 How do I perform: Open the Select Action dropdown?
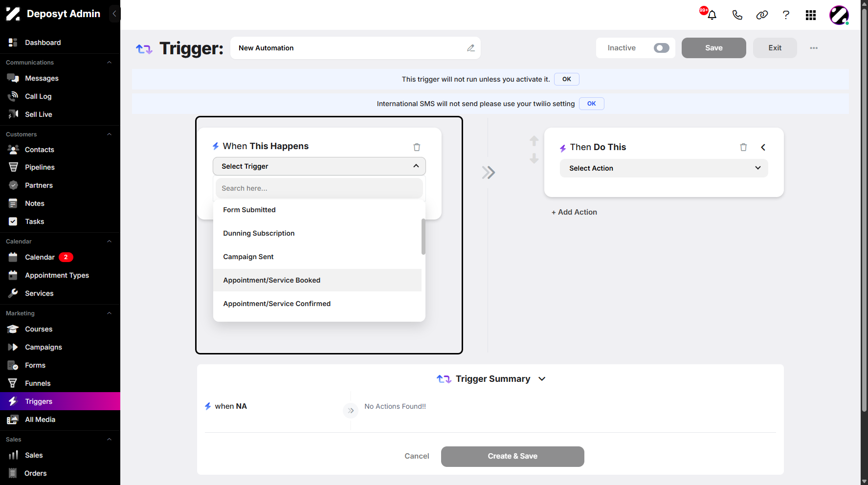(664, 168)
